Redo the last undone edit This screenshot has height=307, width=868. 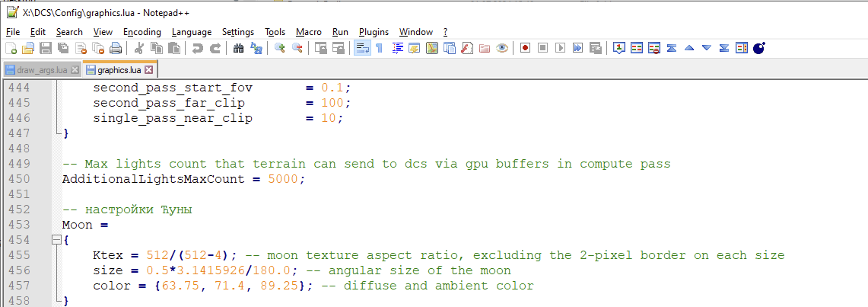click(x=215, y=48)
